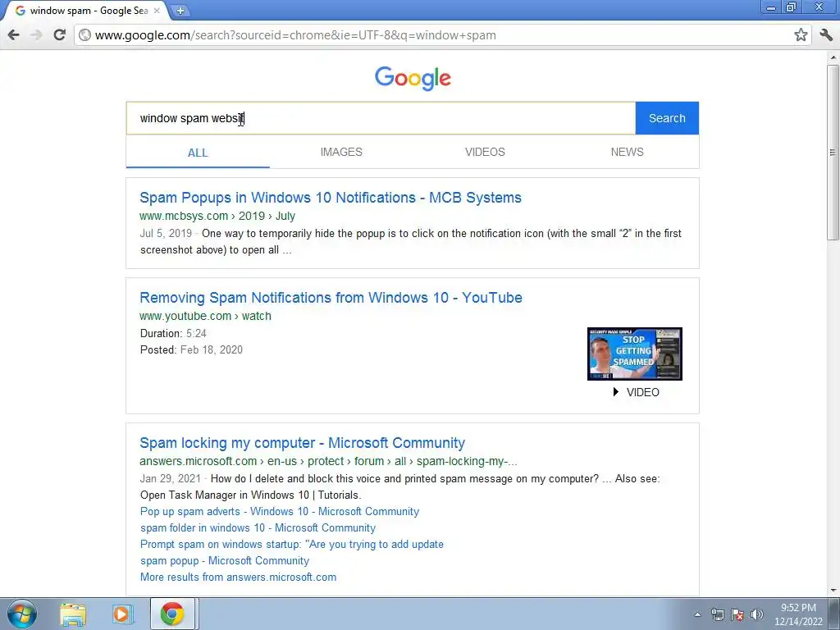Screen dimensions: 840x630
Task: Select the 'window spam - Google Search' browser tab
Action: [x=85, y=11]
